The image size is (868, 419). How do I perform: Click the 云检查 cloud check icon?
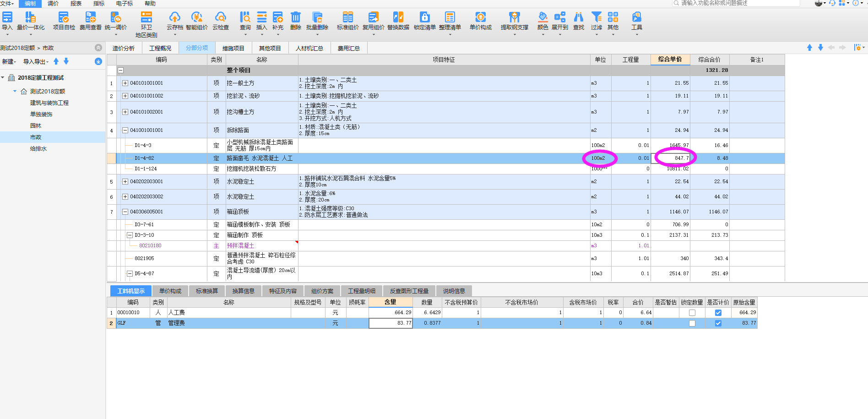[x=220, y=17]
